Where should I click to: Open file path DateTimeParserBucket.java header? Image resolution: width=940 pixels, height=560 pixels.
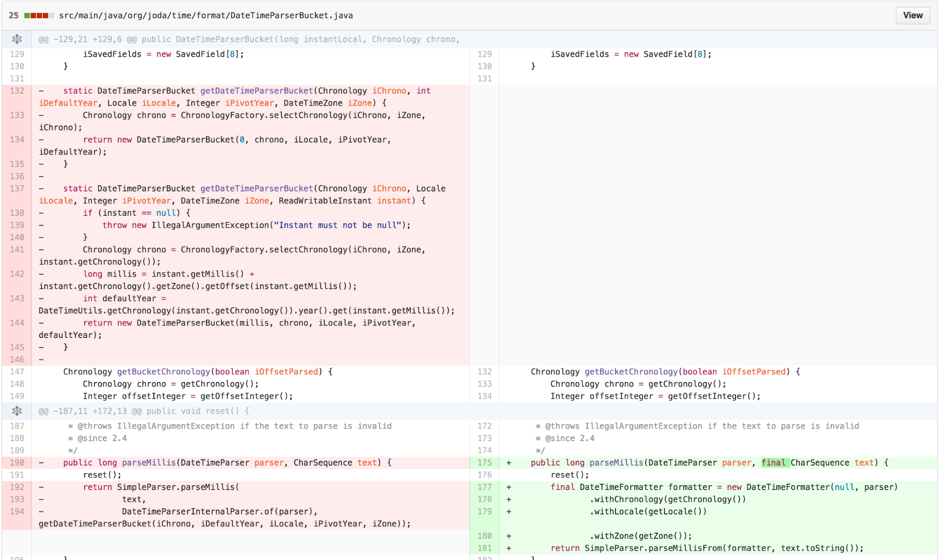(x=206, y=16)
